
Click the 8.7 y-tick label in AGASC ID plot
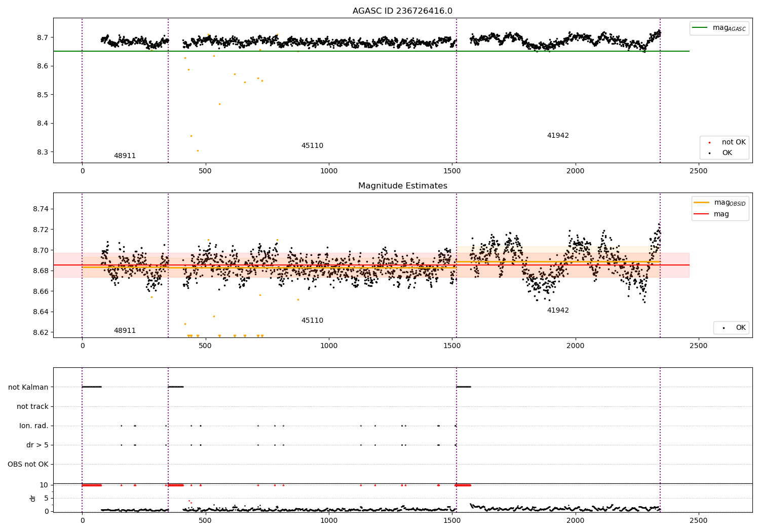tap(42, 38)
